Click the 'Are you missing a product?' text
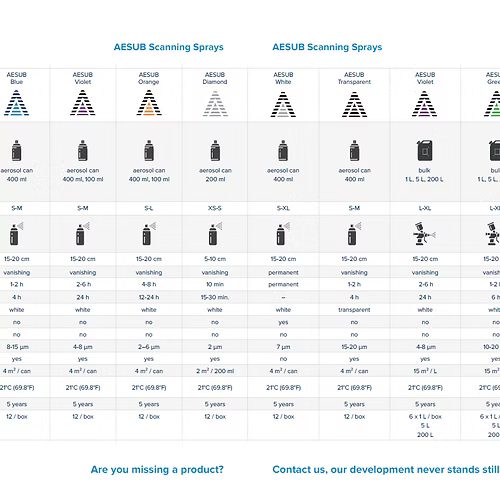This screenshot has width=500, height=500. tap(157, 470)
